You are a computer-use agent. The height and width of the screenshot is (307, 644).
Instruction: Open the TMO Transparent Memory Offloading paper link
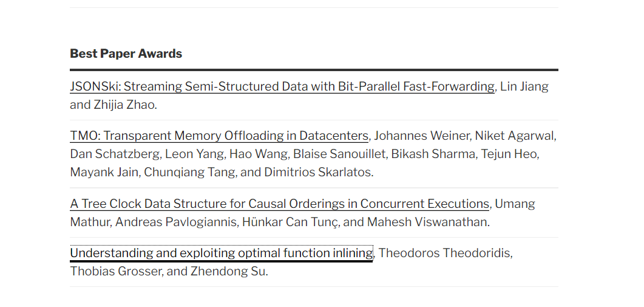point(219,136)
